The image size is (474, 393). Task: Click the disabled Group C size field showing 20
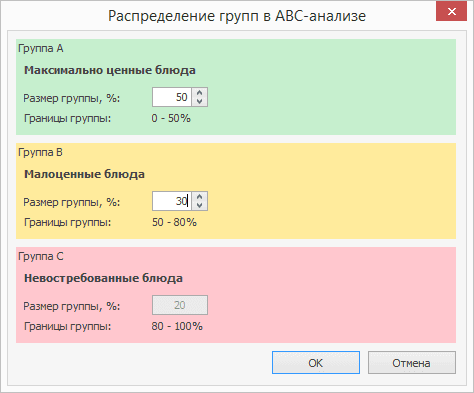180,305
